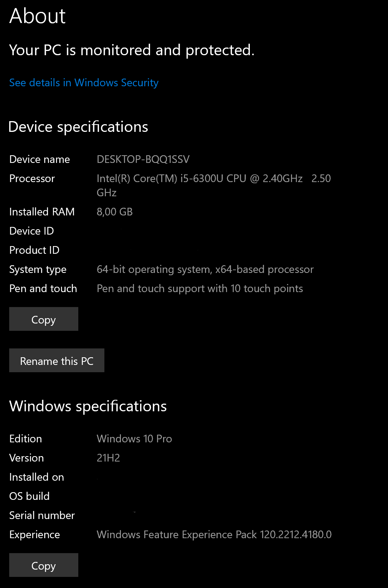
Task: Click the About page heading
Action: click(37, 16)
